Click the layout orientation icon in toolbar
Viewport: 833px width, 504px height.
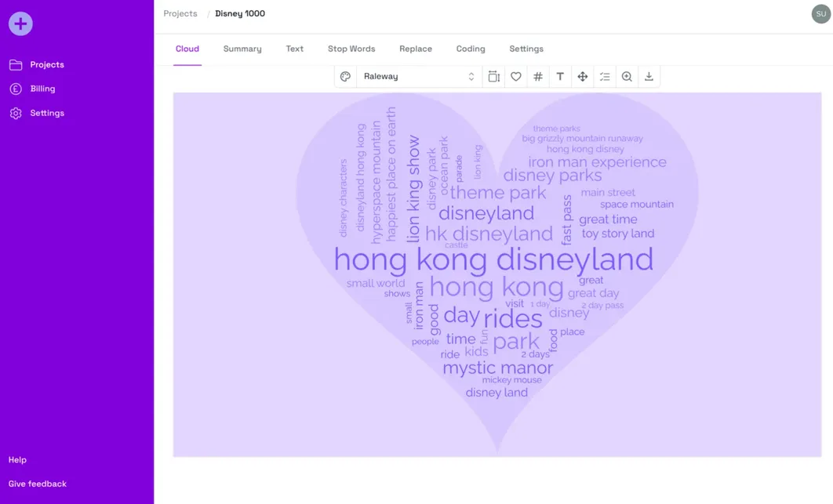tap(493, 77)
